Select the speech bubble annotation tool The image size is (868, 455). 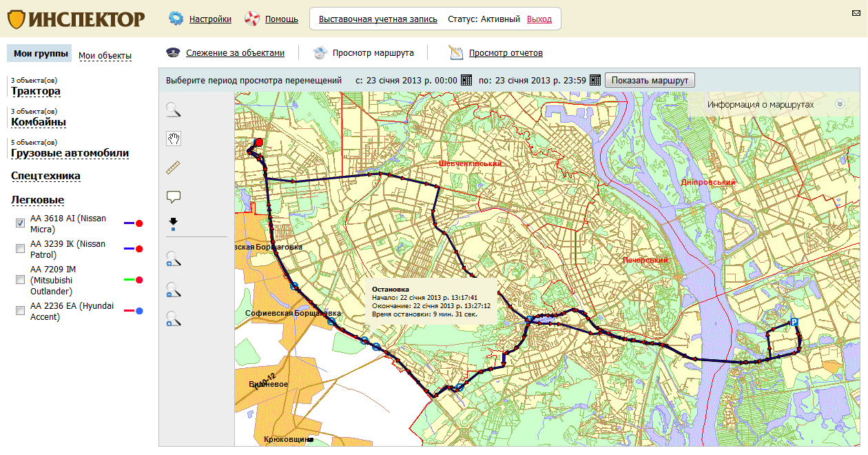(174, 197)
